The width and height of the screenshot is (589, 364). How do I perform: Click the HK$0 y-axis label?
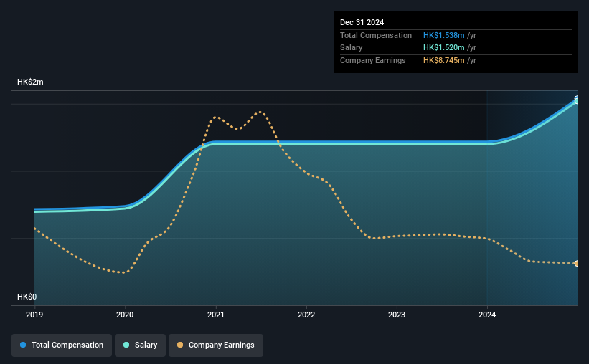[x=27, y=297]
